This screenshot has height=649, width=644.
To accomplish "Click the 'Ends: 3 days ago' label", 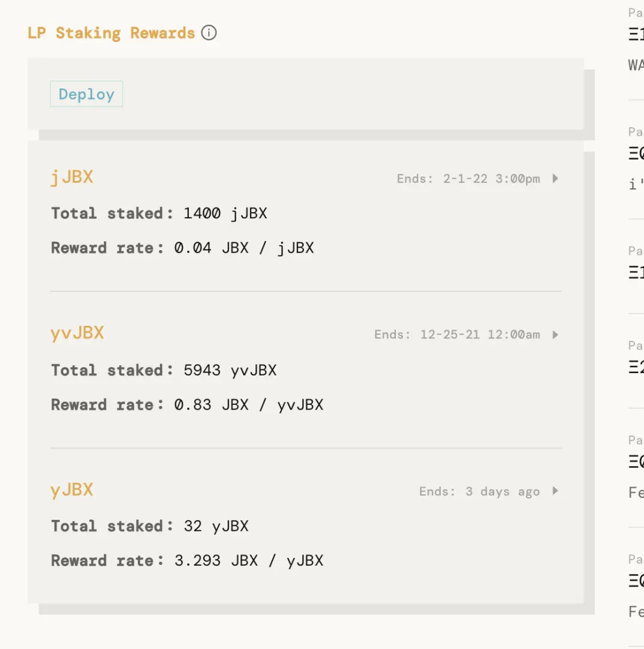I will (x=479, y=492).
